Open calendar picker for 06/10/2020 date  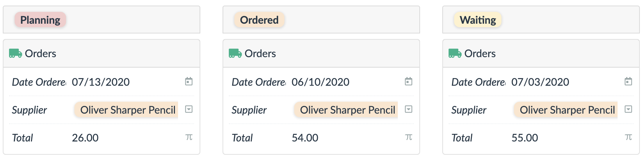click(409, 82)
